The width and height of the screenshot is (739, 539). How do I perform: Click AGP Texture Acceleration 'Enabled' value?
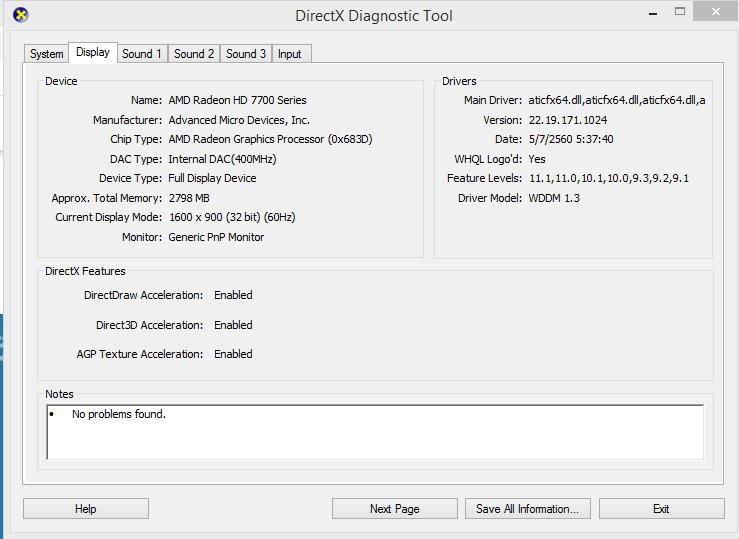(x=233, y=354)
